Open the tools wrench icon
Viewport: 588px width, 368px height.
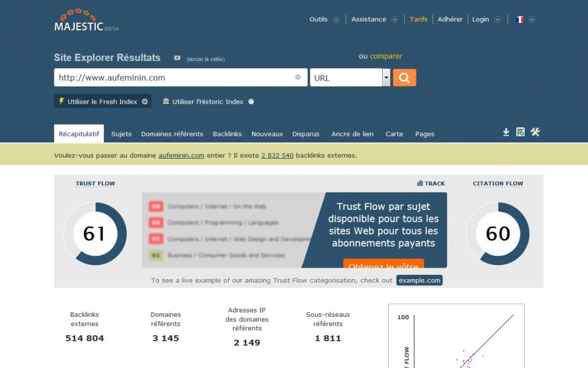[x=535, y=132]
